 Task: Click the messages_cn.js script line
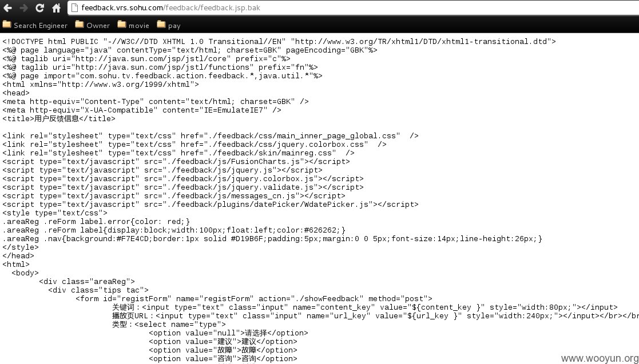(173, 195)
